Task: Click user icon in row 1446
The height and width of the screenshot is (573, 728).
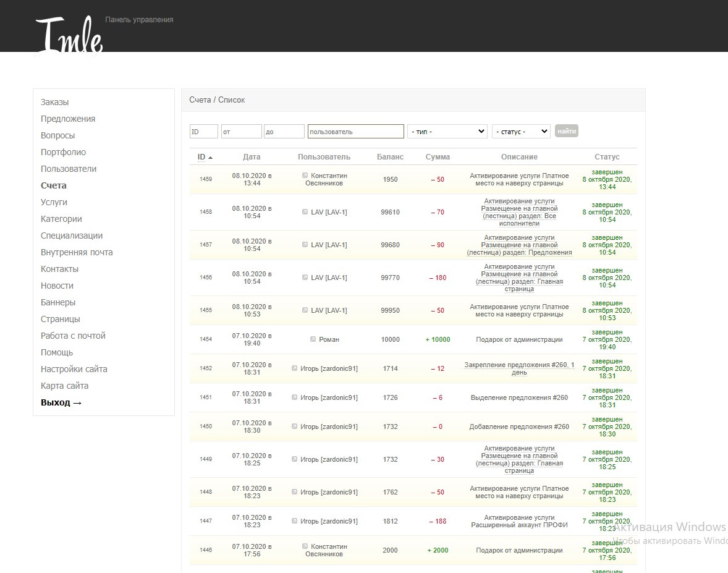Action: [x=305, y=546]
